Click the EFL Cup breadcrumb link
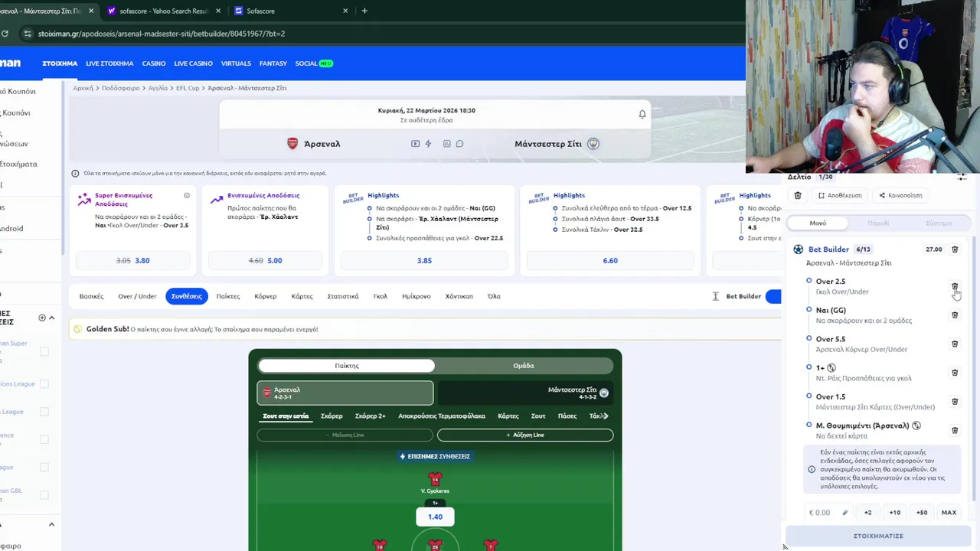980x551 pixels. pyautogui.click(x=188, y=88)
